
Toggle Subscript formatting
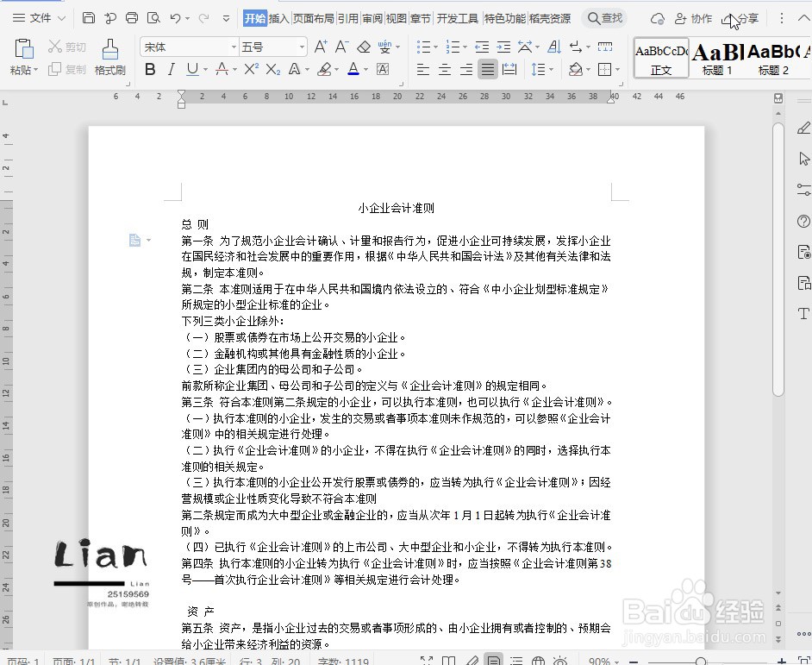click(273, 69)
